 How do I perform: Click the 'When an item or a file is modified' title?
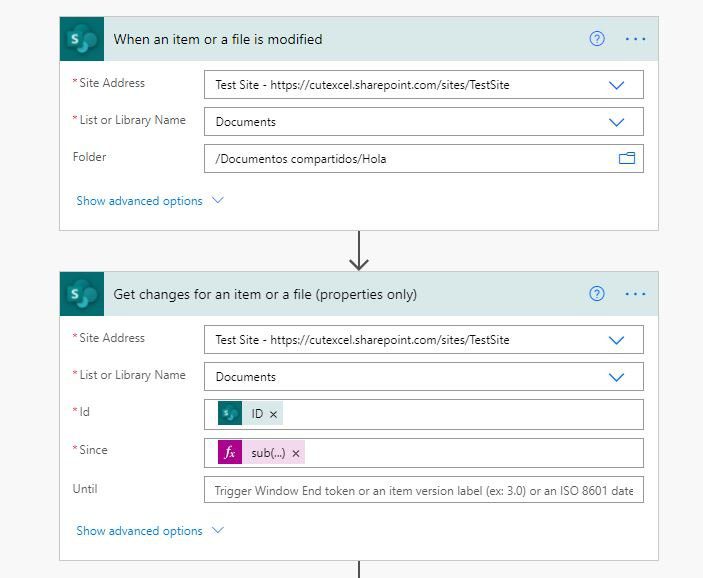pyautogui.click(x=218, y=39)
